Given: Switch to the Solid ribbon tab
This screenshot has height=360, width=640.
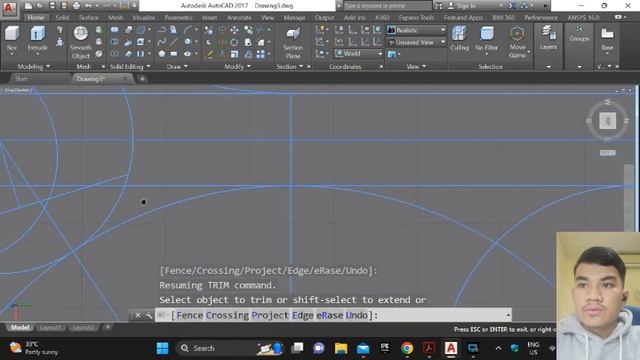Looking at the screenshot, I should click(x=62, y=18).
